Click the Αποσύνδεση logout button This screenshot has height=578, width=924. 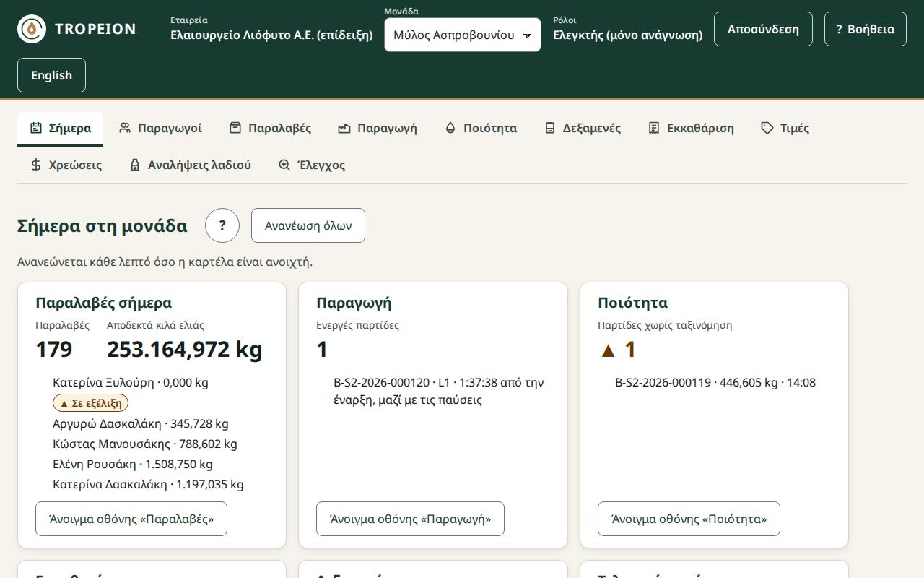[763, 29]
